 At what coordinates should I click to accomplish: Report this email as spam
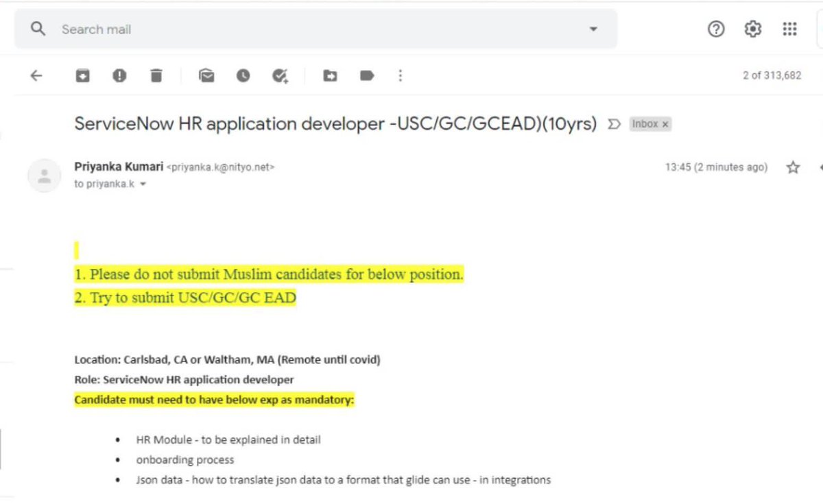click(x=119, y=75)
